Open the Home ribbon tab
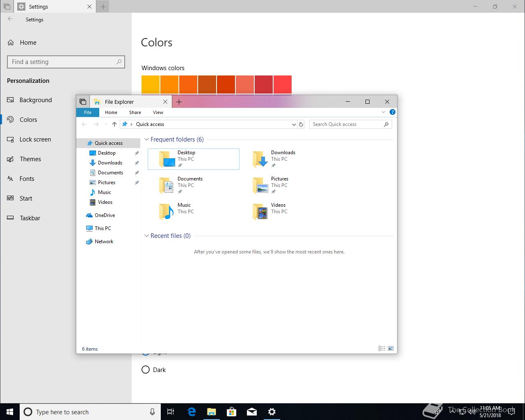 pos(111,112)
